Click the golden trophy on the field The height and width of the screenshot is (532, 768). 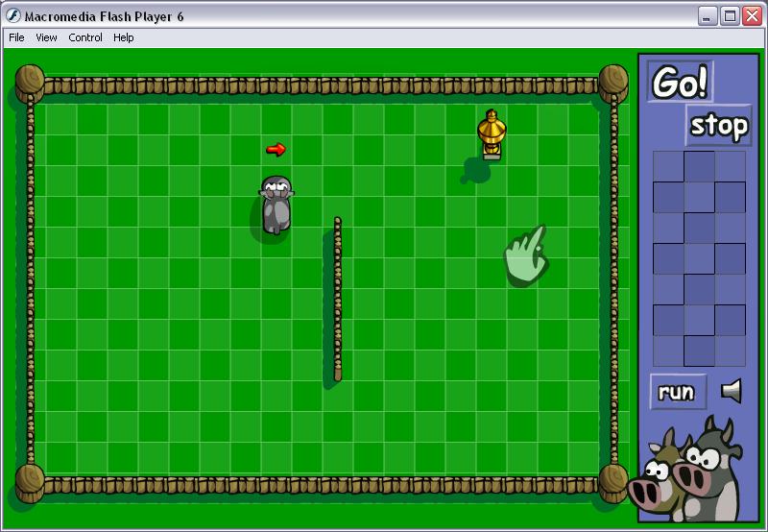pos(492,134)
